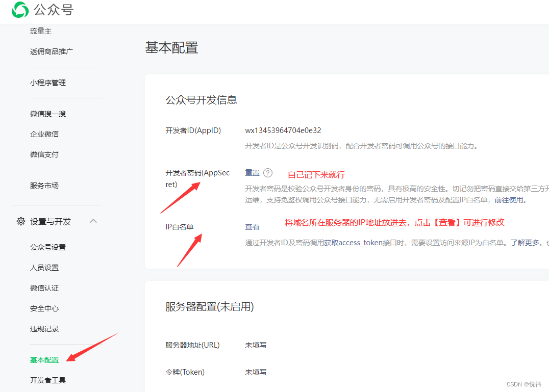549x392 pixels.
Task: Select 微信搜一搜 in the sidebar
Action: pos(48,114)
